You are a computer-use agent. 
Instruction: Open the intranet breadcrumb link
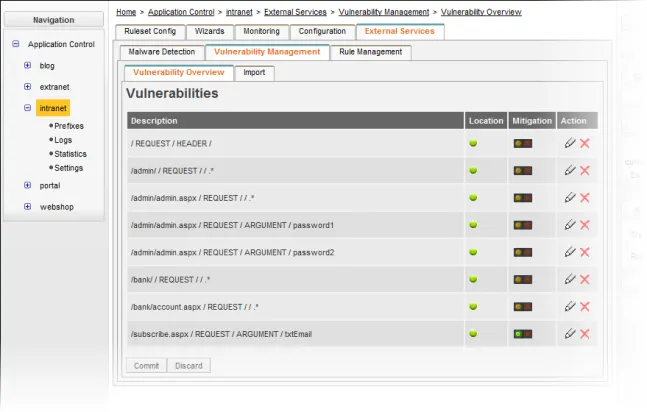(239, 12)
